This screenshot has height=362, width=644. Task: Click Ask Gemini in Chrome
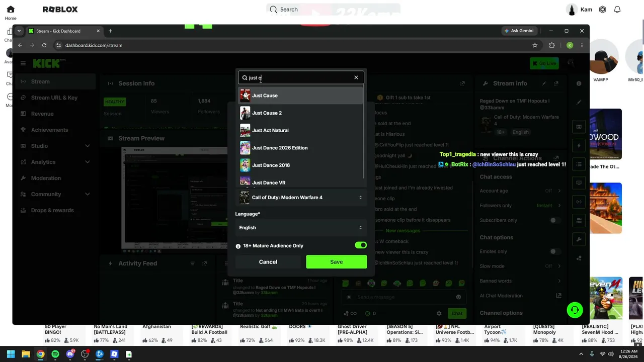[519, 31]
